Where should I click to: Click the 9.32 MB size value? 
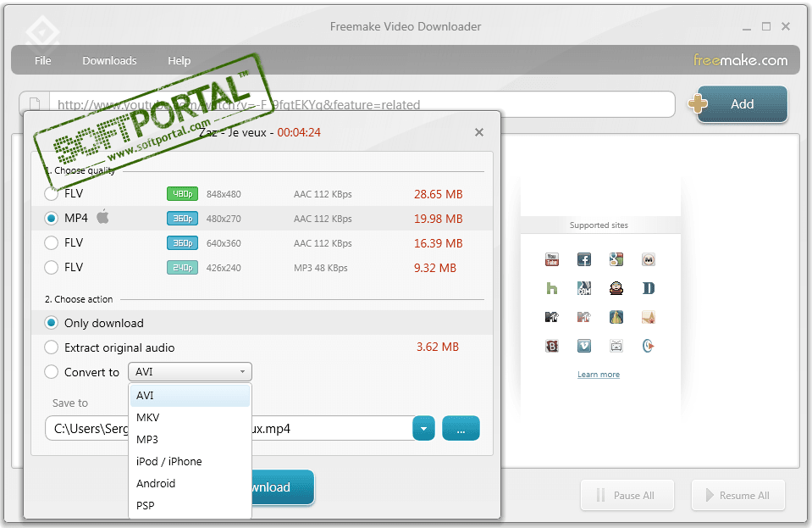coord(435,268)
